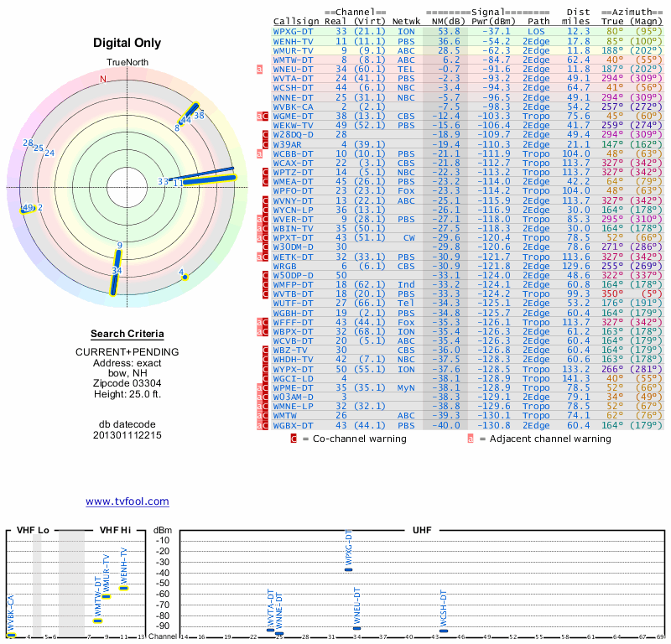Click WCSH-DT signal marker in UHF chart
The width and height of the screenshot is (671, 644).
[x=444, y=631]
